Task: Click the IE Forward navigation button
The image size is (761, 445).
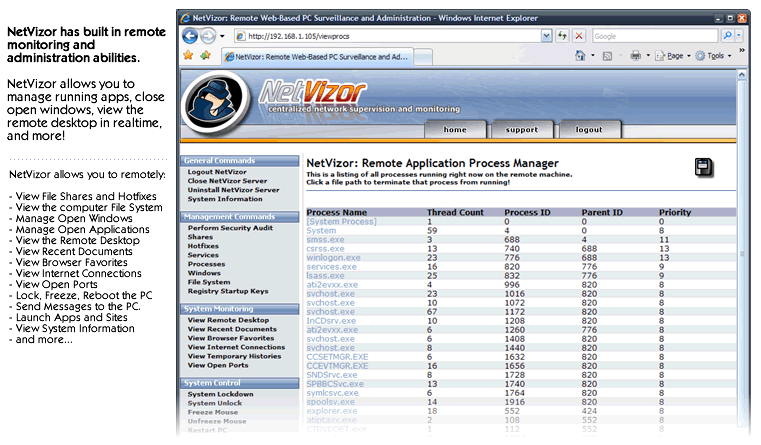Action: [x=208, y=35]
